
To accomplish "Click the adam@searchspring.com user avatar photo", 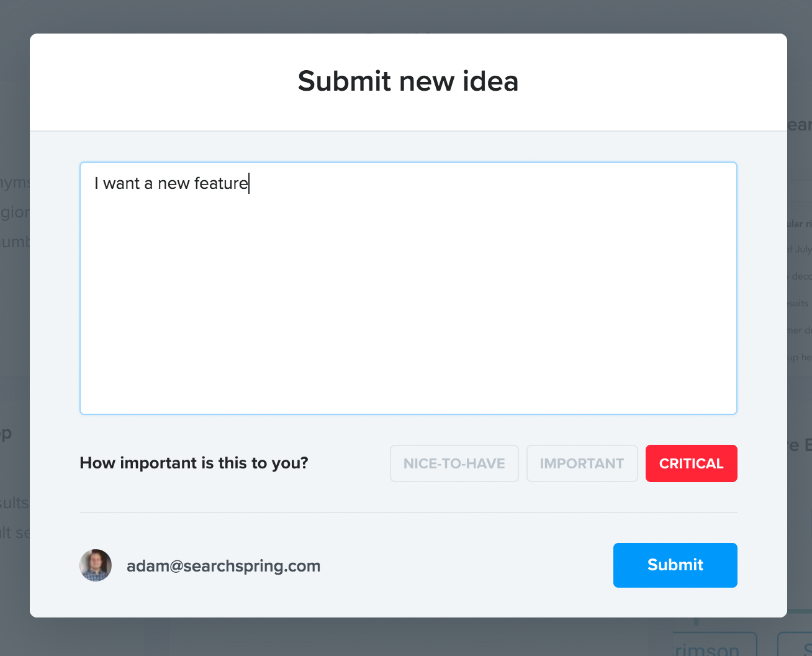I will 96,565.
